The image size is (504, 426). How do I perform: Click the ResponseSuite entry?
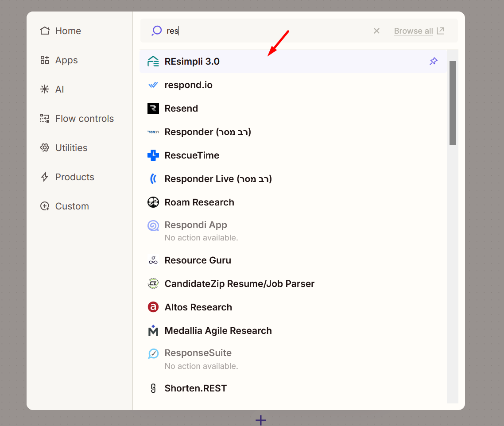tap(293, 360)
